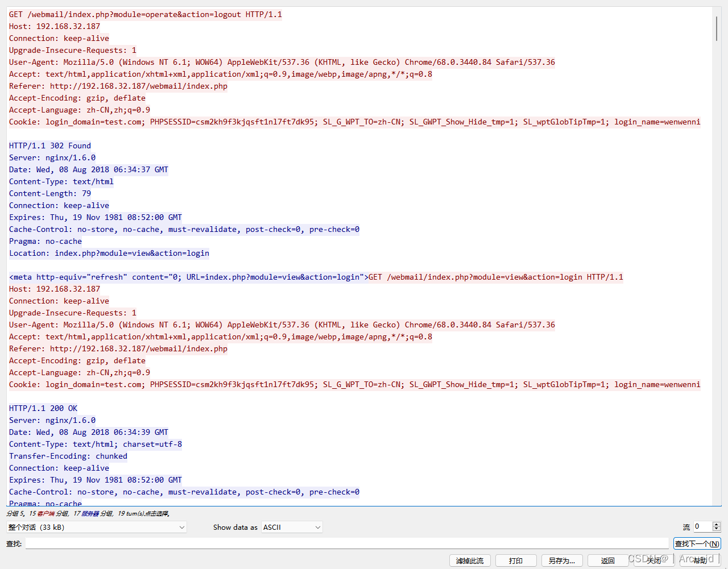The image size is (728, 569).
Task: Click Connection: keep-alive in 200 response
Action: click(59, 468)
